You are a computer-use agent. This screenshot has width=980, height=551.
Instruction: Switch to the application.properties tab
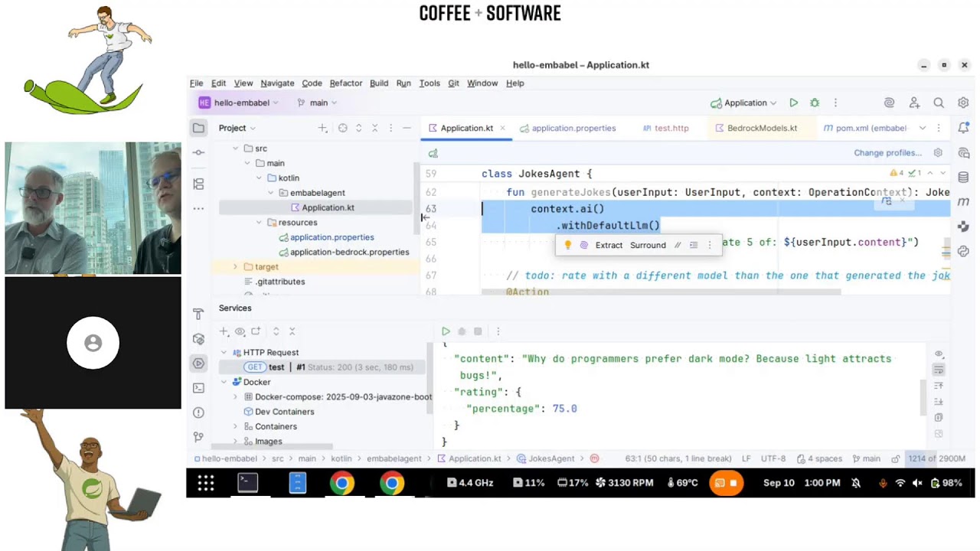(x=567, y=128)
